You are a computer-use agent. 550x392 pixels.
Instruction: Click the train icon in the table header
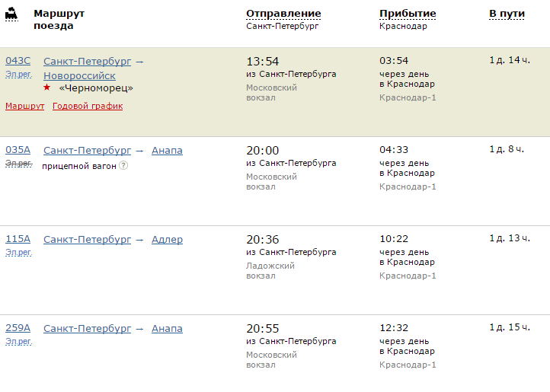coord(11,14)
